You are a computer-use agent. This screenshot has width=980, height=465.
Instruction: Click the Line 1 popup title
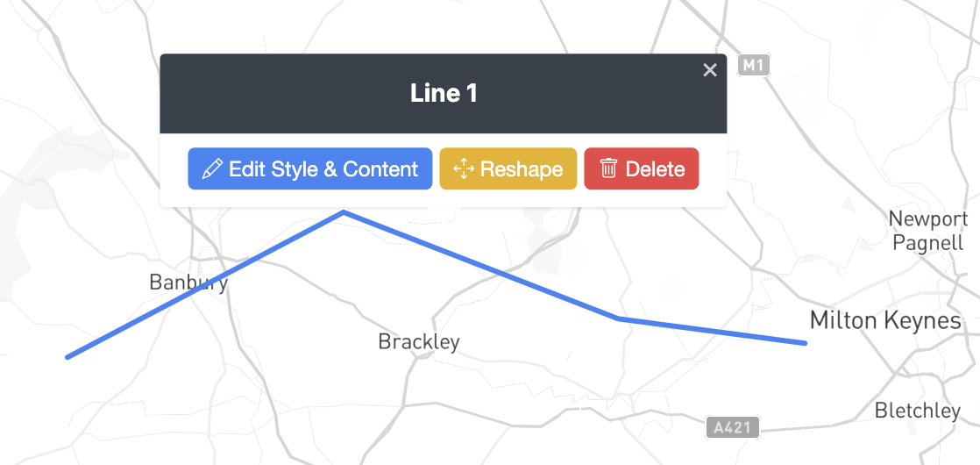pos(444,94)
